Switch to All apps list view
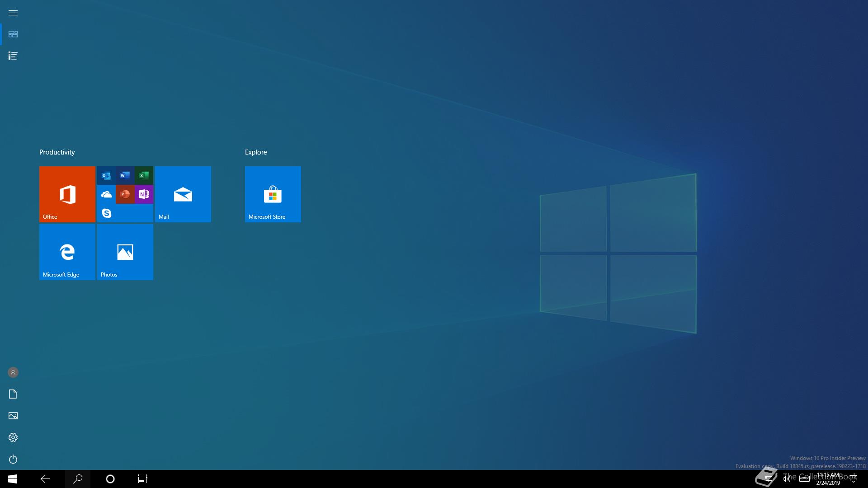Image resolution: width=868 pixels, height=488 pixels. point(13,56)
